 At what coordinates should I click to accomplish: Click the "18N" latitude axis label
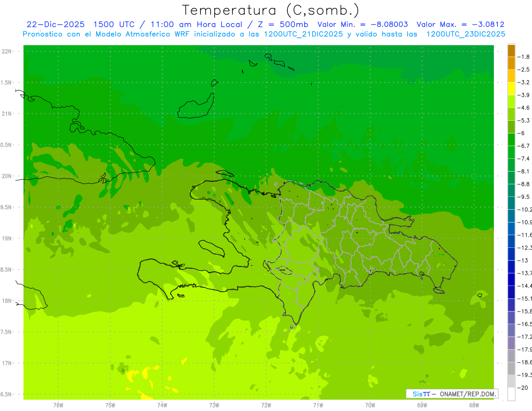click(8, 301)
